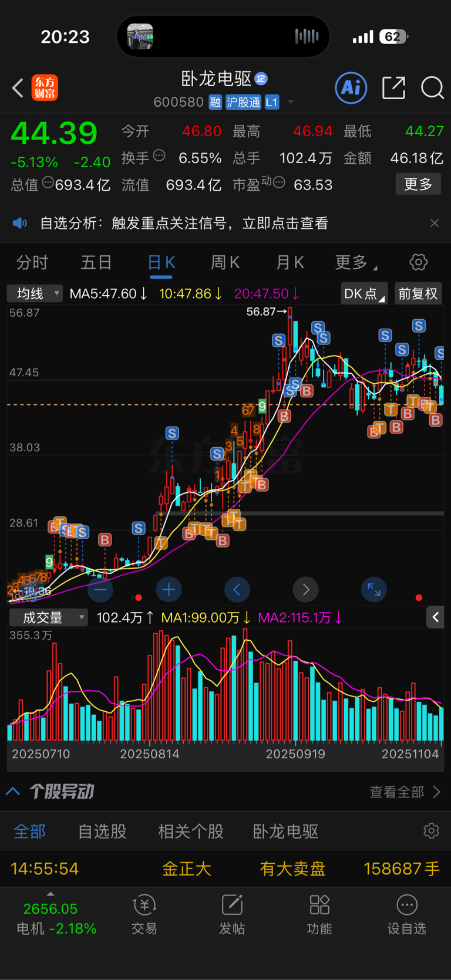Tap the 沪股通 badge
The width and height of the screenshot is (451, 980).
(243, 103)
